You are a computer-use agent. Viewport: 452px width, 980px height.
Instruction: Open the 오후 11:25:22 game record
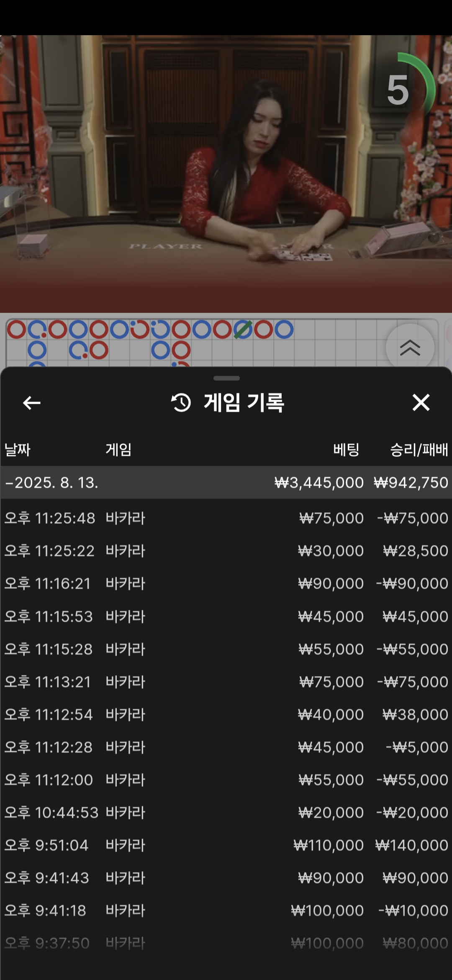(226, 551)
